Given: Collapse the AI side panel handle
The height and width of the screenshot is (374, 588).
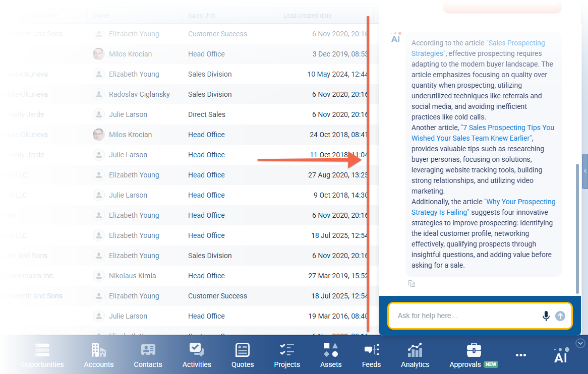Looking at the screenshot, I should 585,171.
